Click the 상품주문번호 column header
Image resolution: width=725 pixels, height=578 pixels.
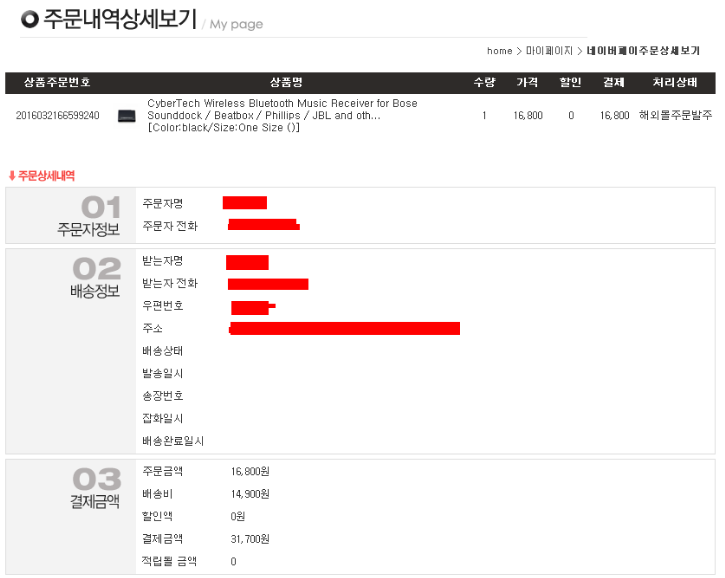click(x=57, y=83)
